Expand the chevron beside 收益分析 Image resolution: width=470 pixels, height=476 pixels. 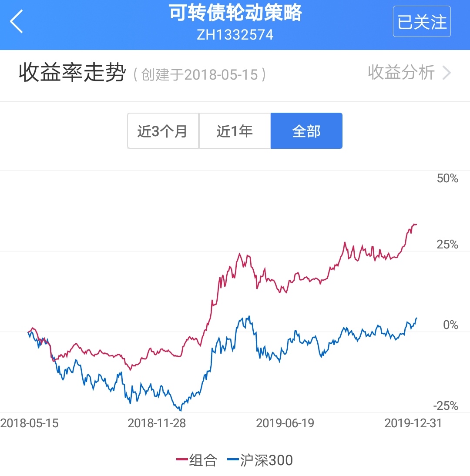pos(446,73)
